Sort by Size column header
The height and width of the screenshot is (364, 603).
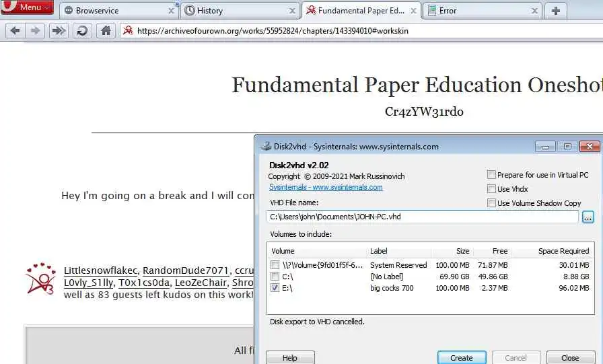point(462,251)
